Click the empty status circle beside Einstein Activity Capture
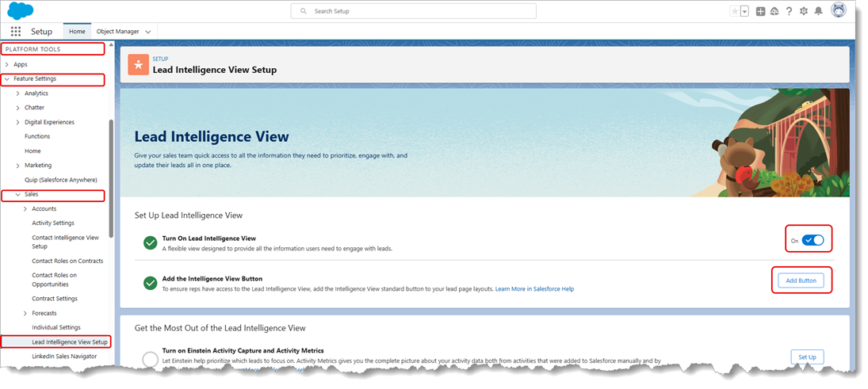The width and height of the screenshot is (868, 389). (x=150, y=359)
